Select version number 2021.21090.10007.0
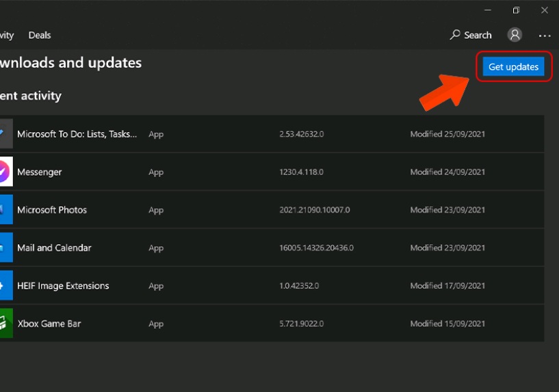559x392 pixels. (x=315, y=210)
